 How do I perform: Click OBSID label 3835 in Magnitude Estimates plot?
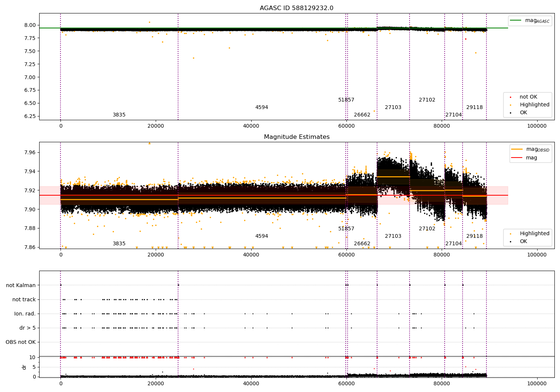pyautogui.click(x=119, y=244)
